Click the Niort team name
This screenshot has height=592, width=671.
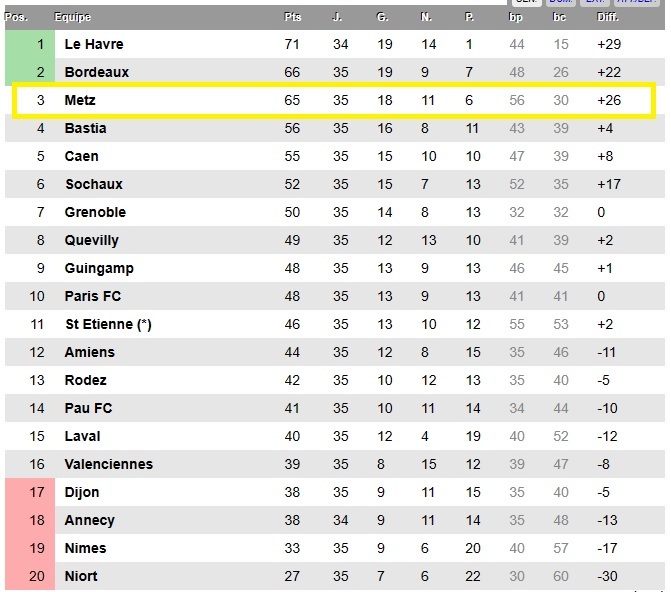pyautogui.click(x=81, y=576)
